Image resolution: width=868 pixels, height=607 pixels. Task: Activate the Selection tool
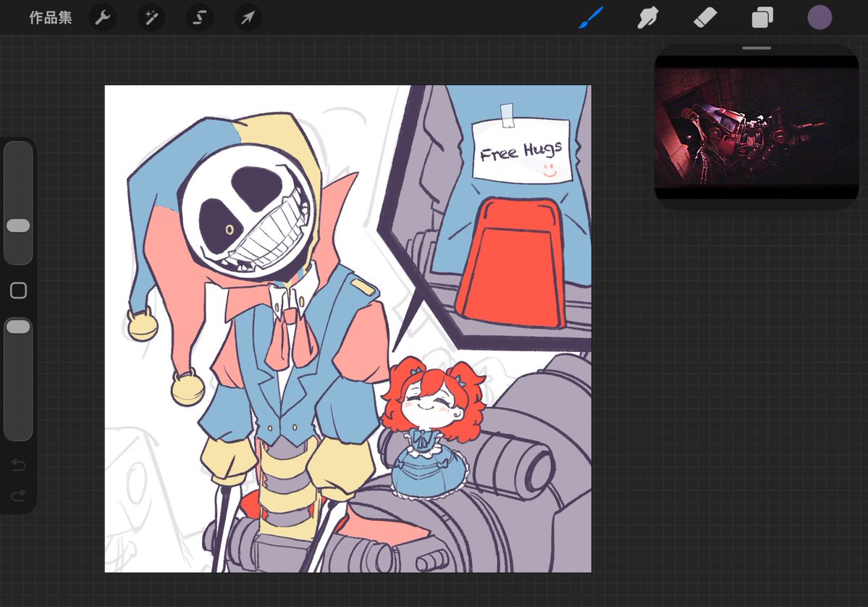[199, 17]
